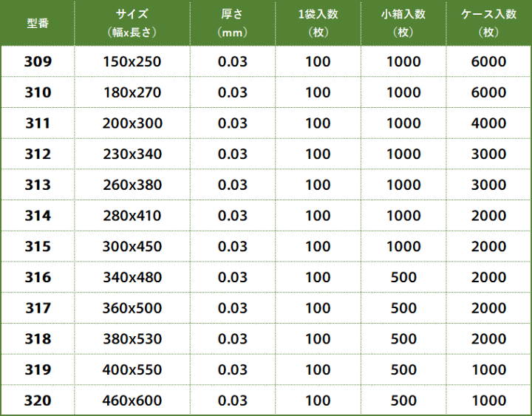
Task: Select model number 310
Action: pos(38,92)
